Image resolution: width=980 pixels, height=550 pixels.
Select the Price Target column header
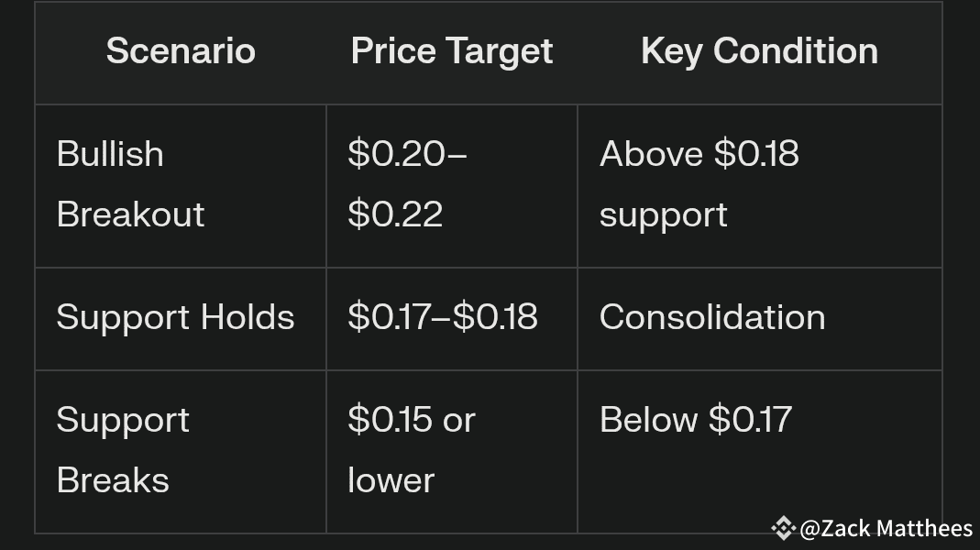tap(452, 51)
